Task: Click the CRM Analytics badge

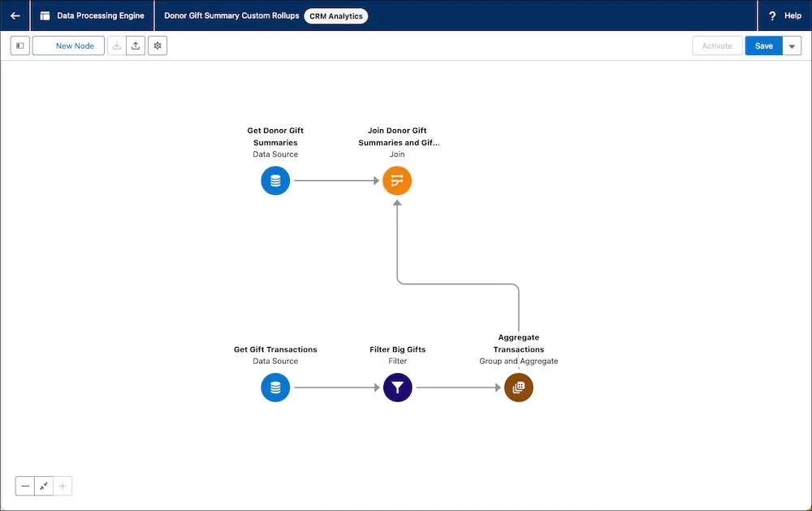Action: (x=336, y=16)
